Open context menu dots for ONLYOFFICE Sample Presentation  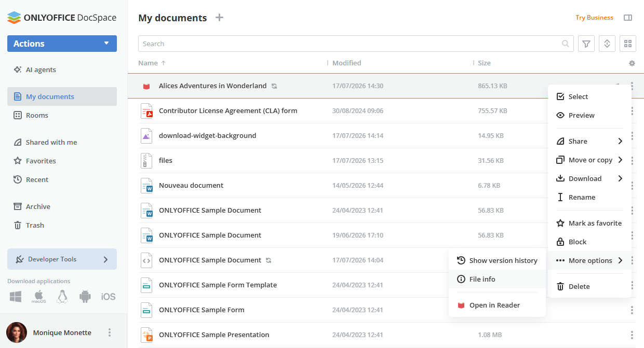[x=632, y=335]
